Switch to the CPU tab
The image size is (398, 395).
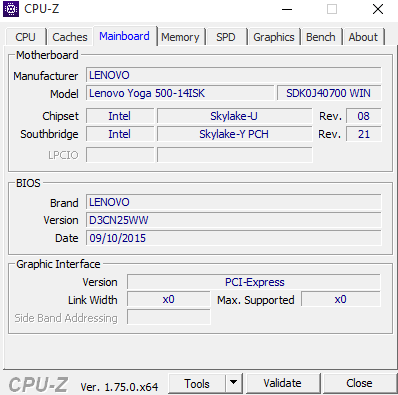pos(25,37)
